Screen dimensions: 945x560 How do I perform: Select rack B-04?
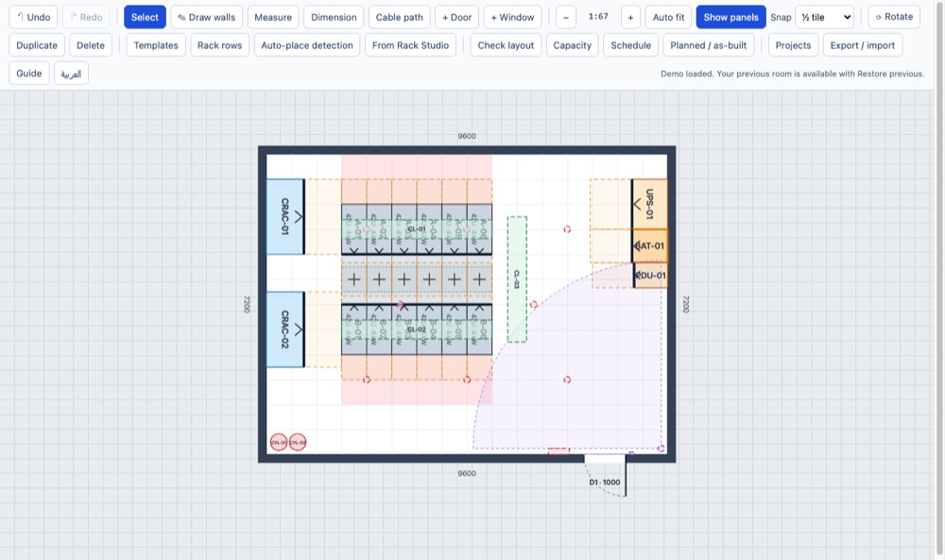pyautogui.click(x=429, y=330)
